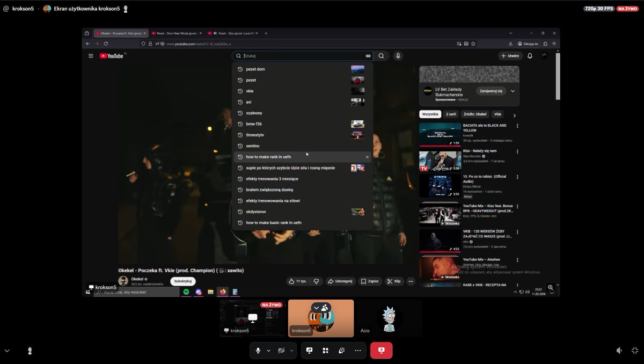Viewport: 644px width, 364px height.
Task: Open camera options dropdown arrow
Action: coord(292,351)
